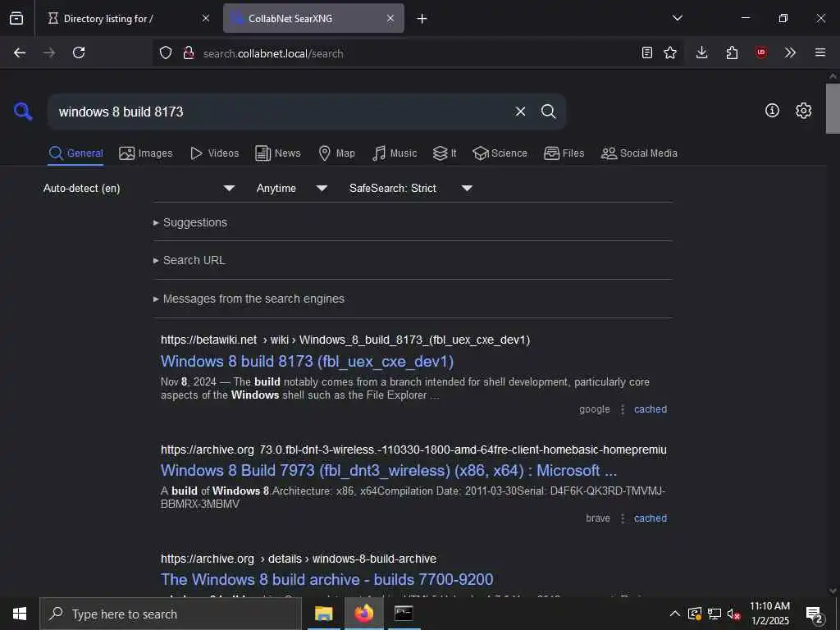Viewport: 840px width, 630px height.
Task: Click Firefox icon in taskbar
Action: 363,614
